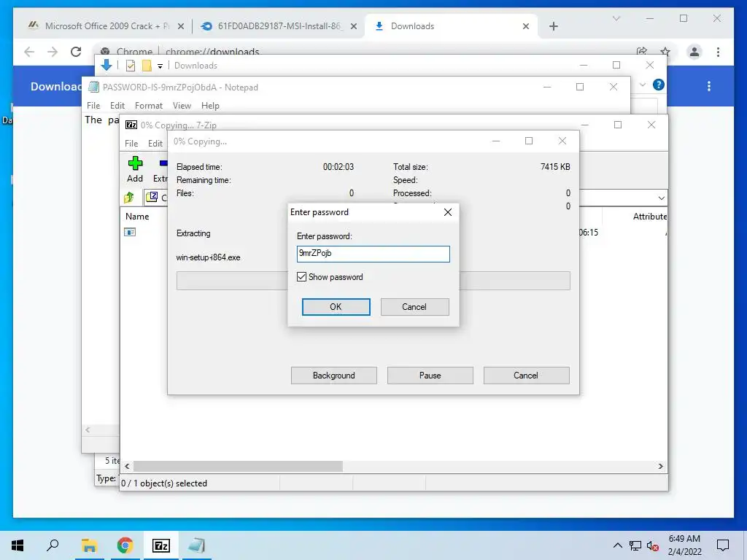Close the Enter password dialog
The width and height of the screenshot is (747, 560).
tap(448, 212)
